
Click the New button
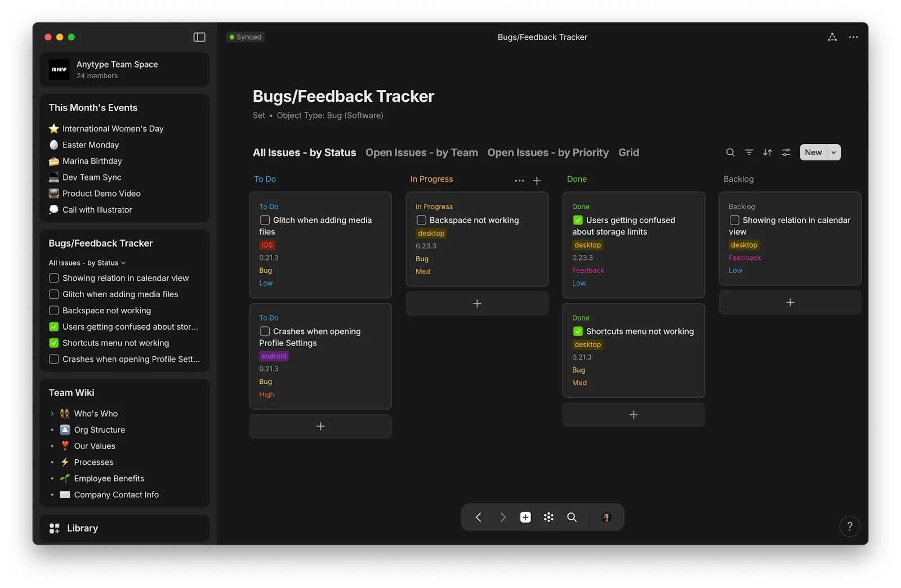[x=813, y=152]
